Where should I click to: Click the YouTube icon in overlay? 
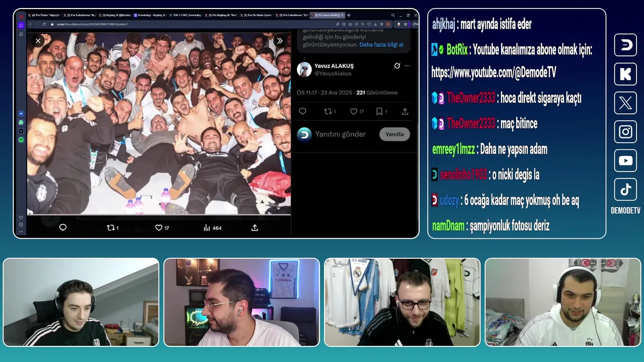pos(625,160)
